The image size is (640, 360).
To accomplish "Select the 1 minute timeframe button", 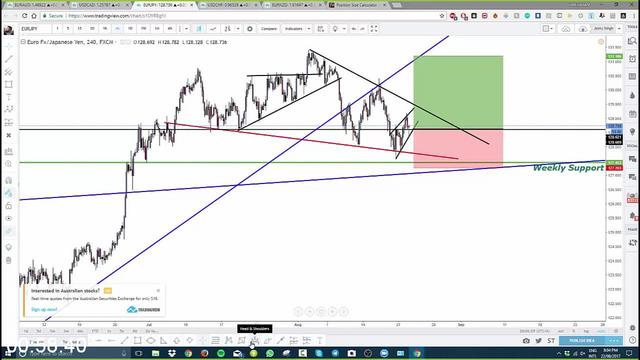I will [58, 29].
